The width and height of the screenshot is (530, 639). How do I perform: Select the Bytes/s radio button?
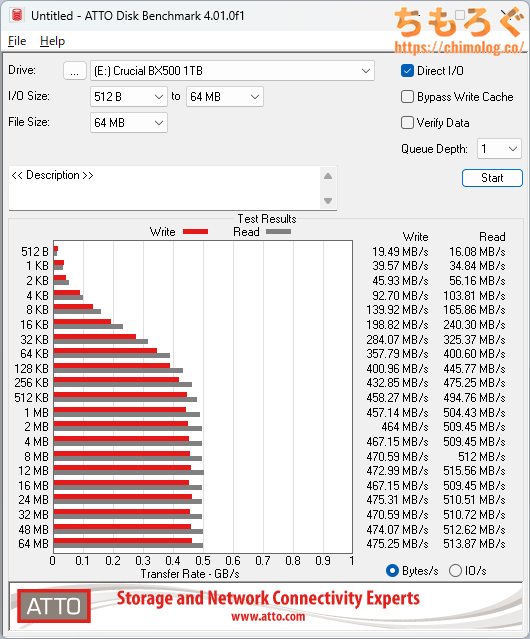coord(392,571)
